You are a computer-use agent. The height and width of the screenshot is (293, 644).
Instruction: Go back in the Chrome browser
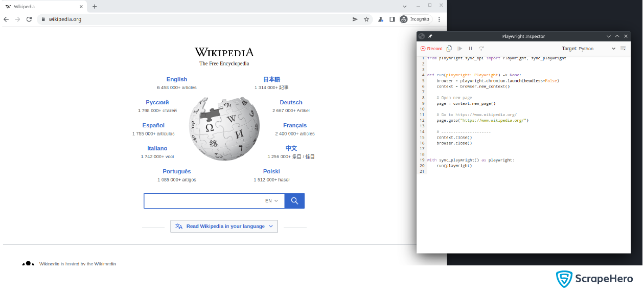click(6, 19)
